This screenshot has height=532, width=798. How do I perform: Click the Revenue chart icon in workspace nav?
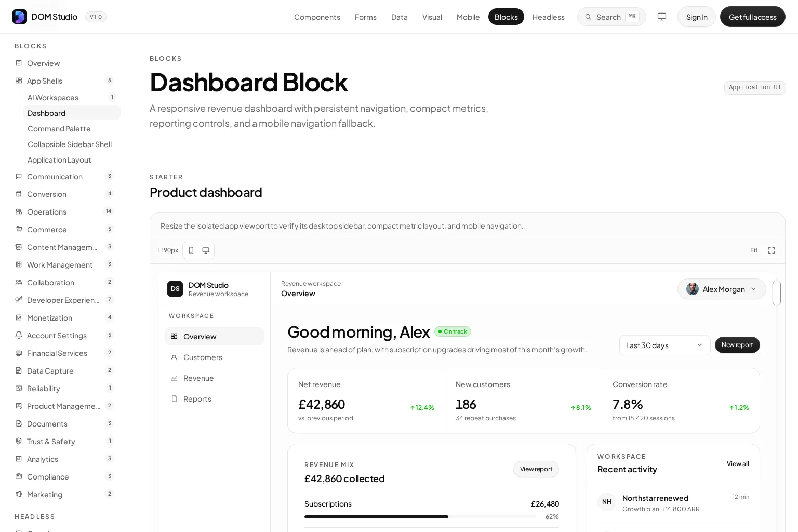pyautogui.click(x=174, y=378)
